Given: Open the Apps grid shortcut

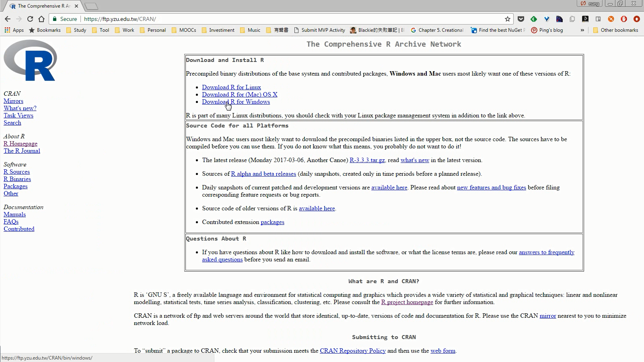Looking at the screenshot, I should [x=14, y=30].
